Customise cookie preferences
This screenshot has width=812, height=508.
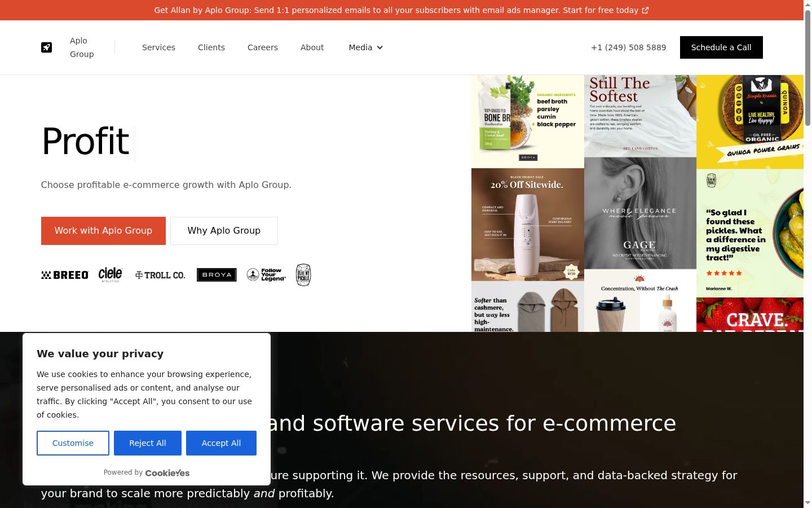click(x=73, y=443)
